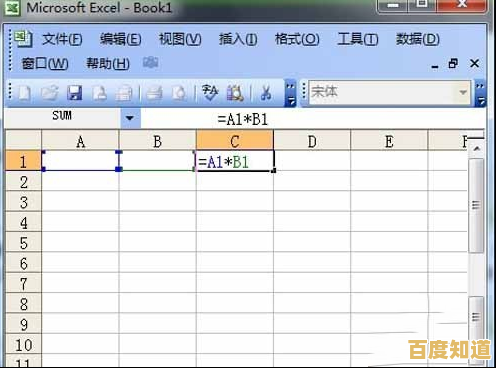Select column B header
The width and height of the screenshot is (496, 368).
point(158,141)
